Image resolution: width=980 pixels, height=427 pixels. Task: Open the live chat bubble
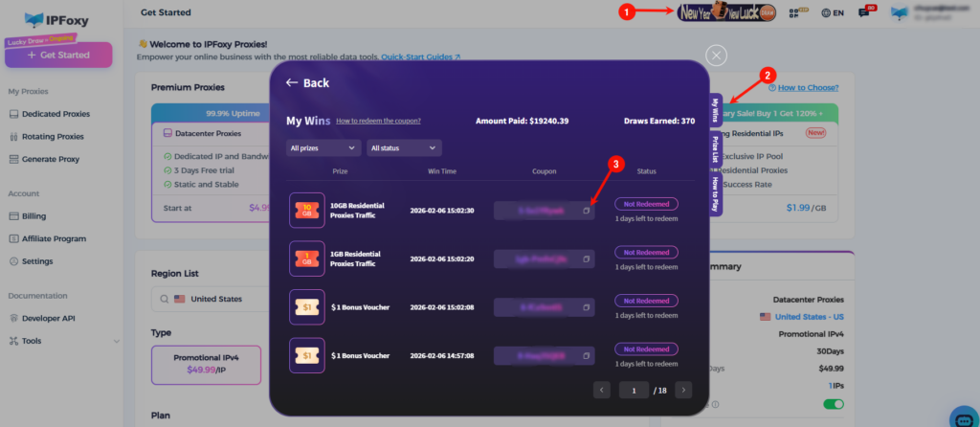tap(965, 417)
